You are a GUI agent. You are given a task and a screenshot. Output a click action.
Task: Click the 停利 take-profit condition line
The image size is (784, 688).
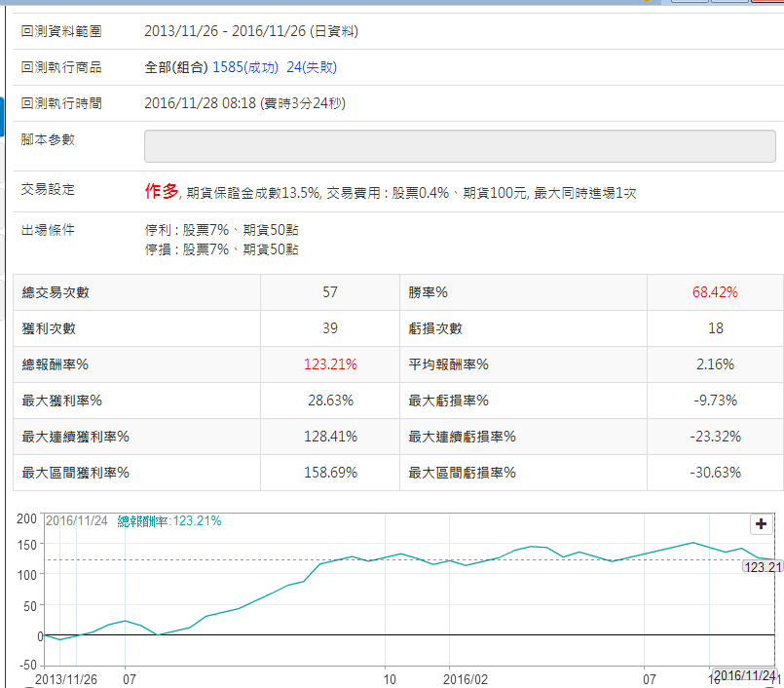221,232
